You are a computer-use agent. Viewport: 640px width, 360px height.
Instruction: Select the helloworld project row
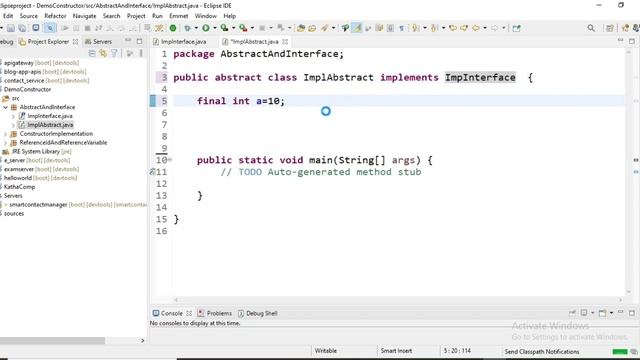click(40, 178)
